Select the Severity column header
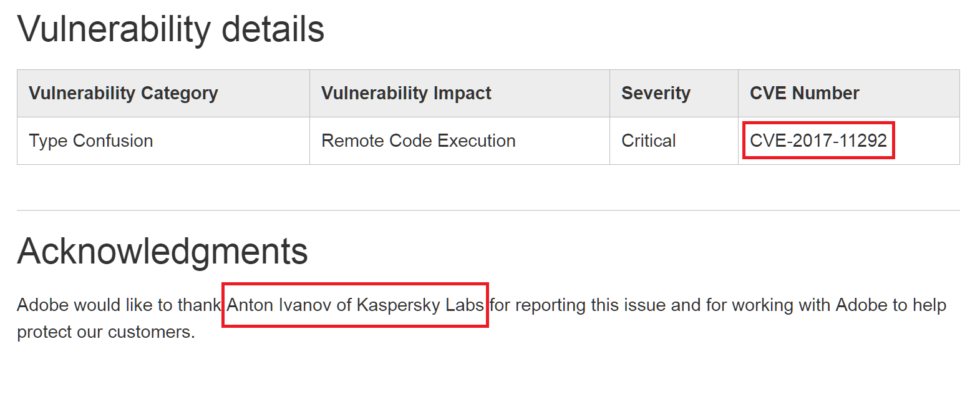 tap(656, 93)
